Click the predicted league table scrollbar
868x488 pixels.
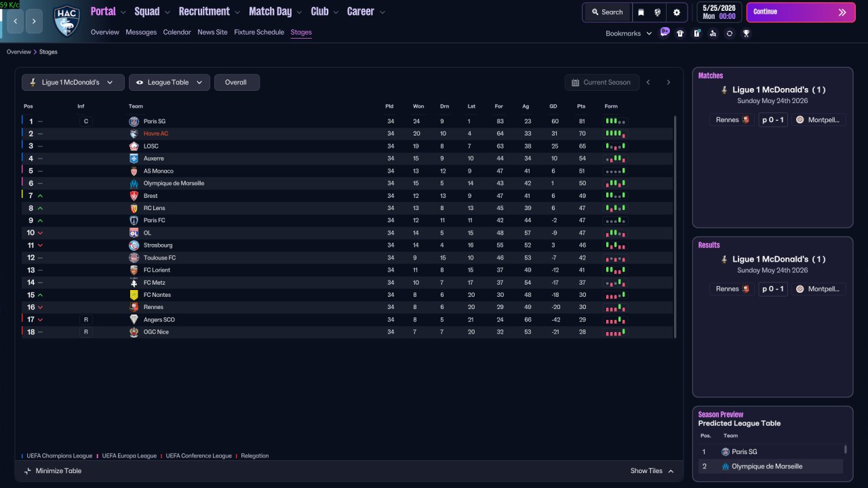(x=846, y=449)
